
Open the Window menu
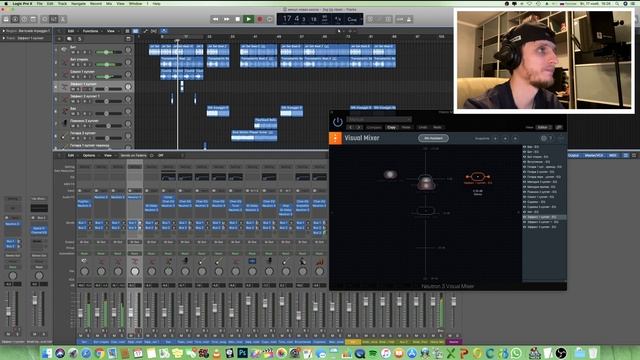[136, 3]
